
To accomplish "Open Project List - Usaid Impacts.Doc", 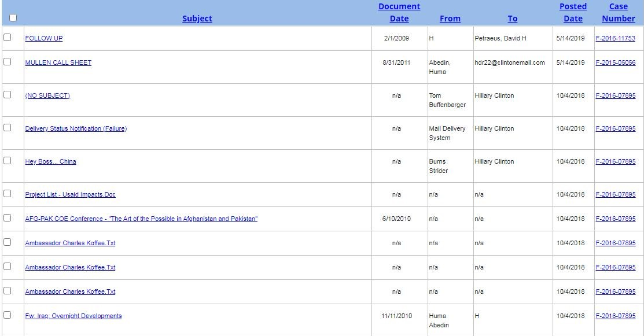I will [x=70, y=194].
